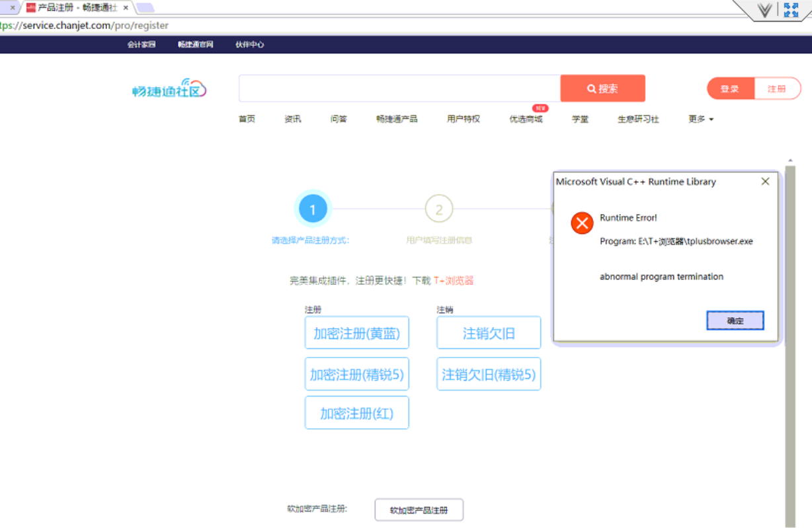Click the 伙伴中心 top bar link
This screenshot has width=812, height=528.
pos(249,44)
